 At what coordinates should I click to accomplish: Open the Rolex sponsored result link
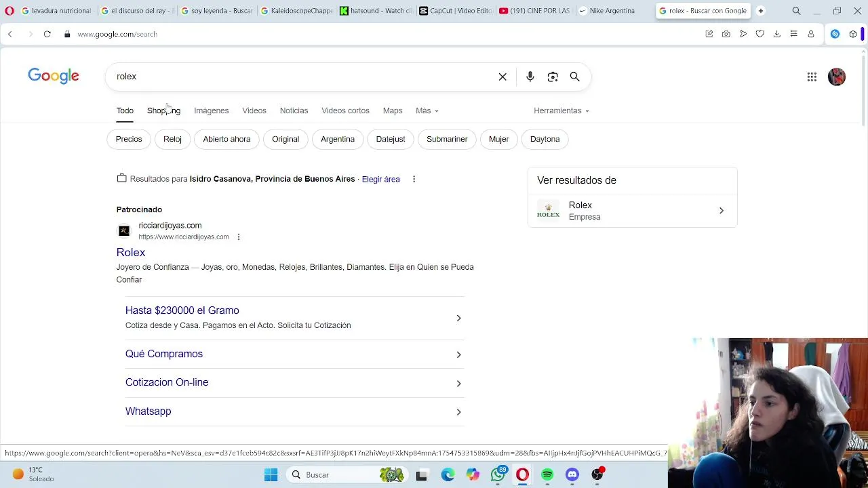(131, 252)
